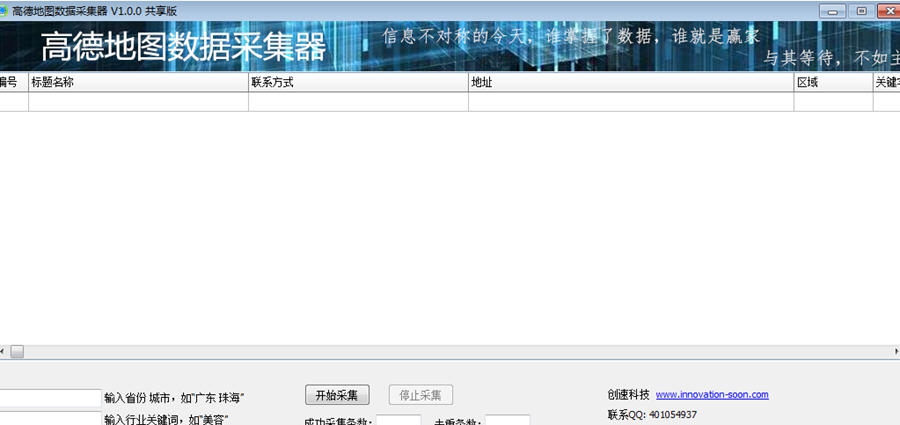Select the 区域 column header
This screenshot has height=425, width=900.
[834, 82]
